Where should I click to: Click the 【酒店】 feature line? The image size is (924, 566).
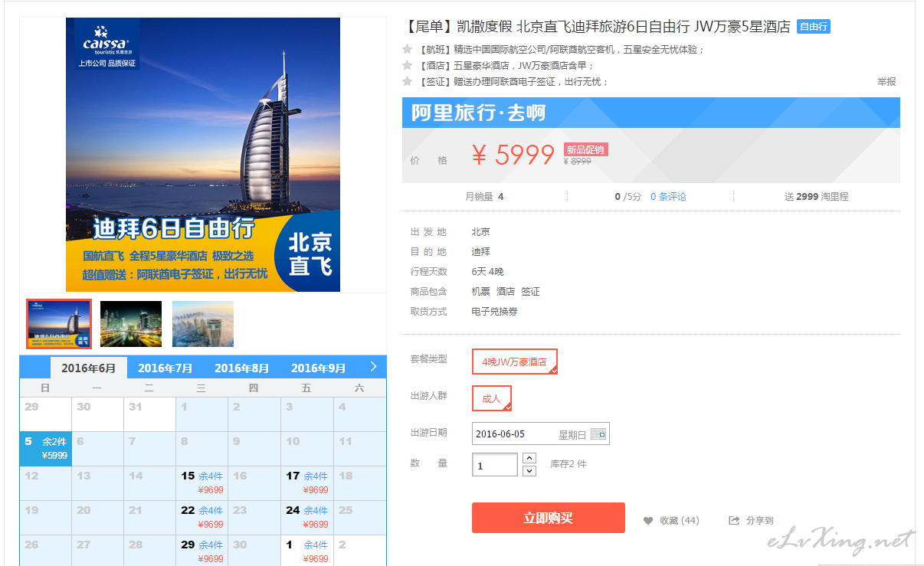coord(506,66)
